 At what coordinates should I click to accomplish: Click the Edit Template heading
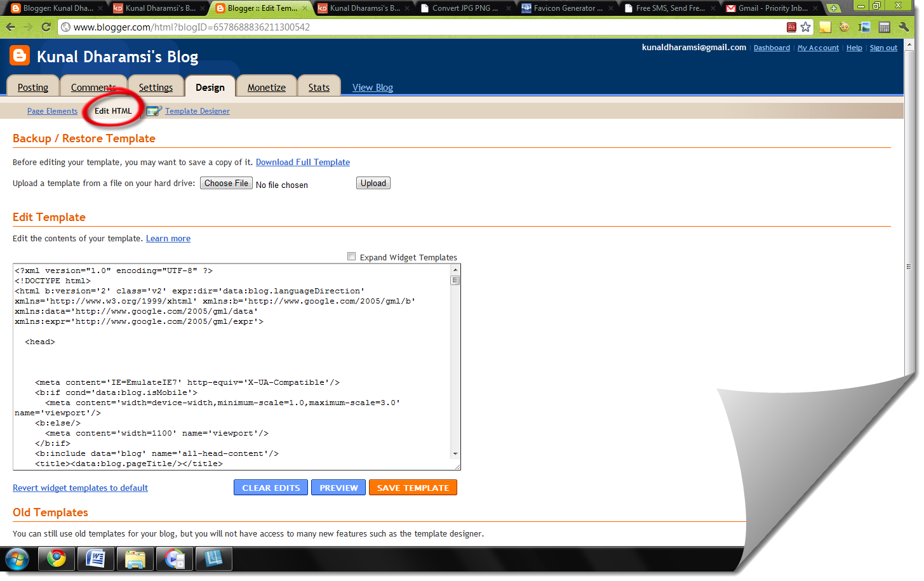(x=49, y=217)
